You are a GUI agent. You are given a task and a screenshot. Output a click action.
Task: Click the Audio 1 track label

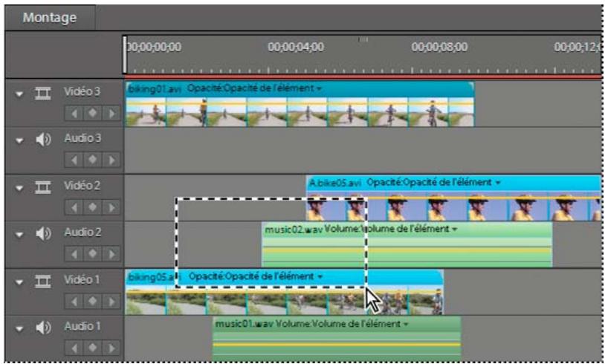point(82,327)
